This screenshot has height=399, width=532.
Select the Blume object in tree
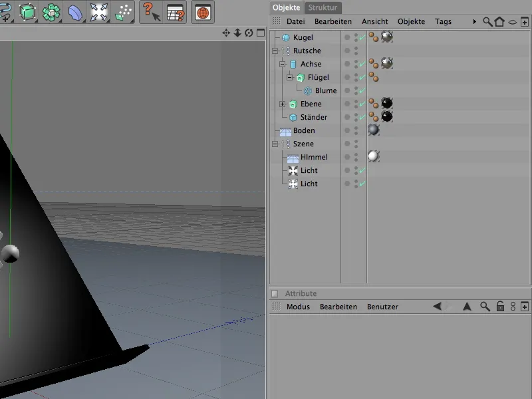[325, 91]
